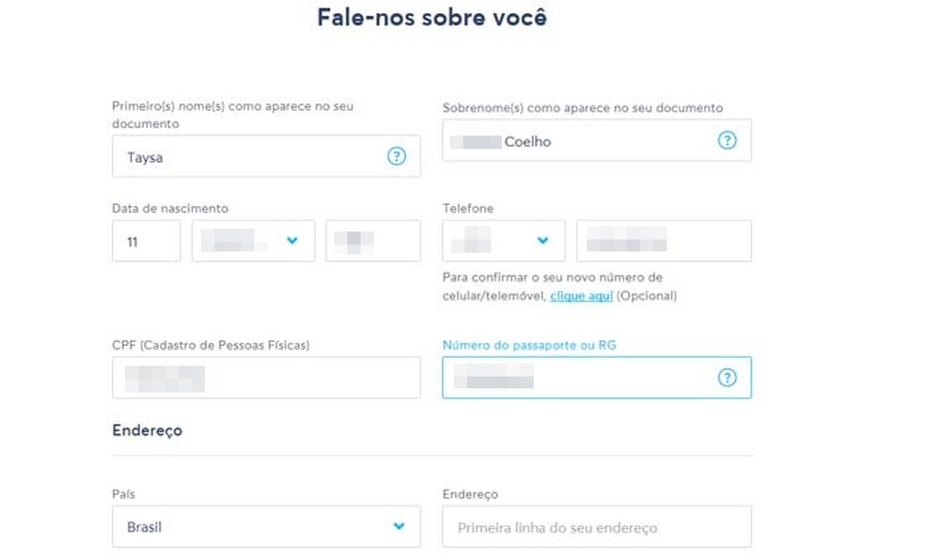Open the birth month dropdown
This screenshot has height=560, width=925.
coord(252,241)
